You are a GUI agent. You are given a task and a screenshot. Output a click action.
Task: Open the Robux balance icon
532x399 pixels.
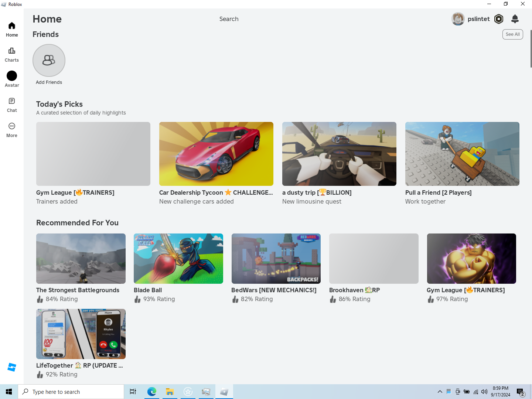pos(499,19)
